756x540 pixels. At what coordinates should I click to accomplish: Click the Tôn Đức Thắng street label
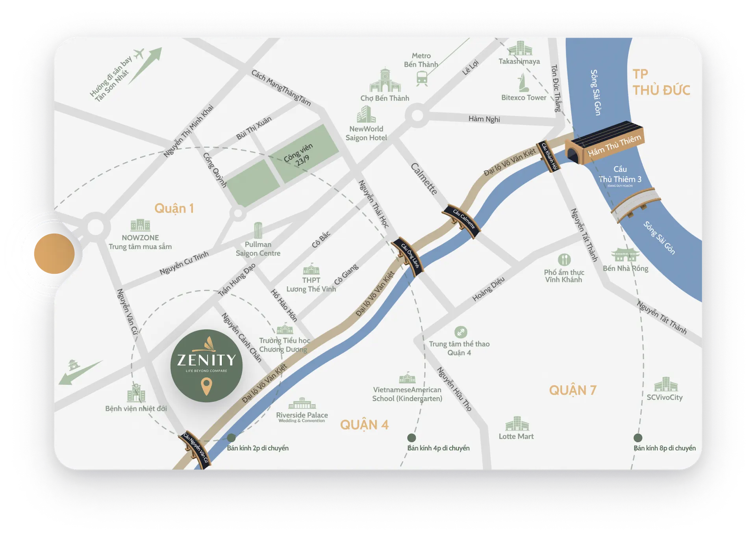pyautogui.click(x=556, y=88)
